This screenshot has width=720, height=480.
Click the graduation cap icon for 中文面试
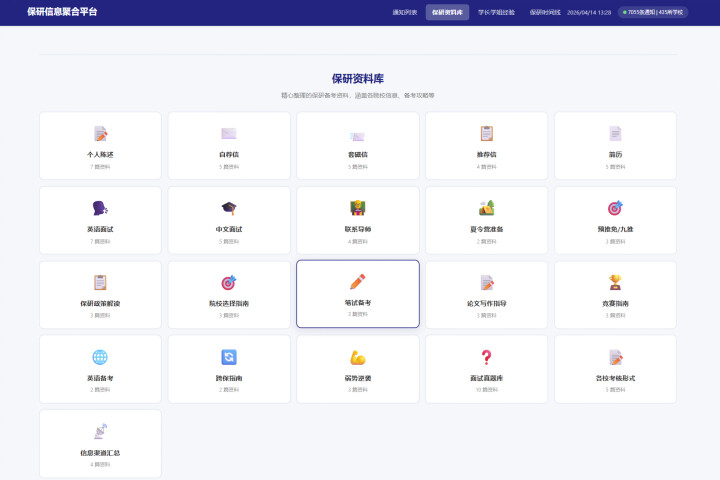[229, 208]
